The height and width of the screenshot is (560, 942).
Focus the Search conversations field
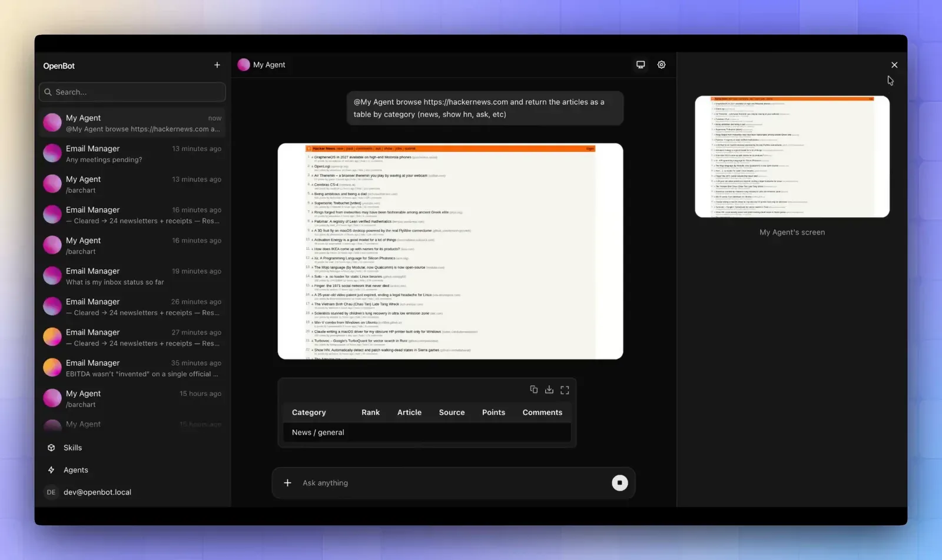pyautogui.click(x=132, y=92)
